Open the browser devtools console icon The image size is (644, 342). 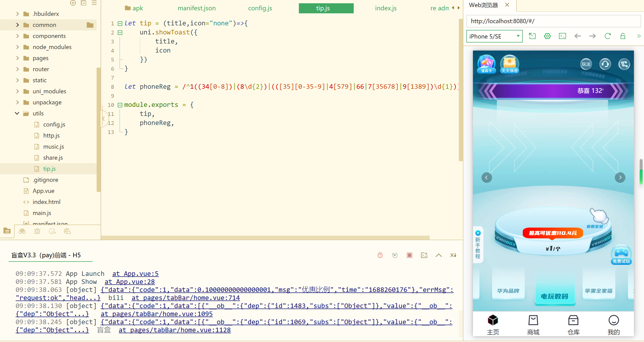(562, 36)
